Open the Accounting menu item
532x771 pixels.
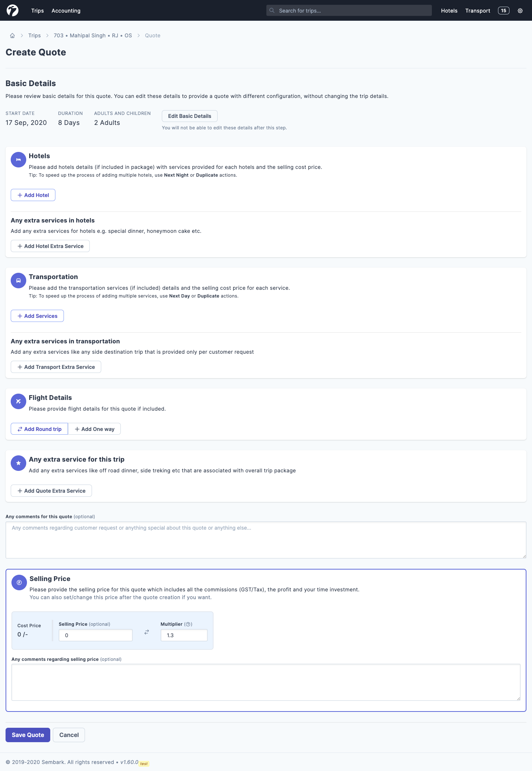66,11
